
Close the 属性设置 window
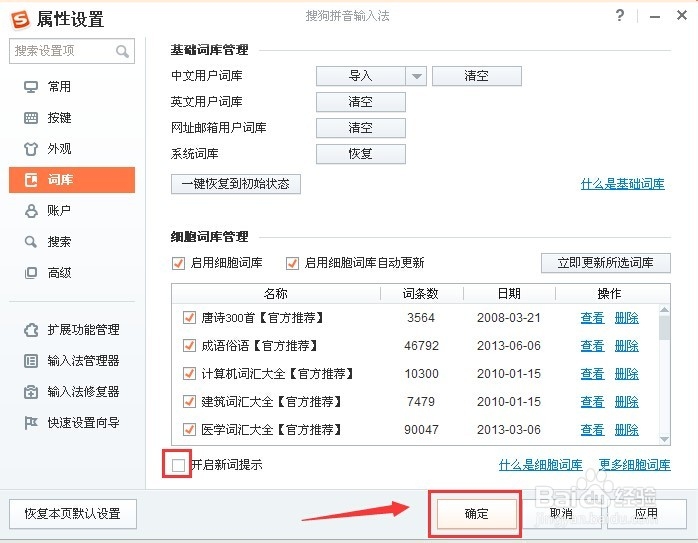[682, 16]
